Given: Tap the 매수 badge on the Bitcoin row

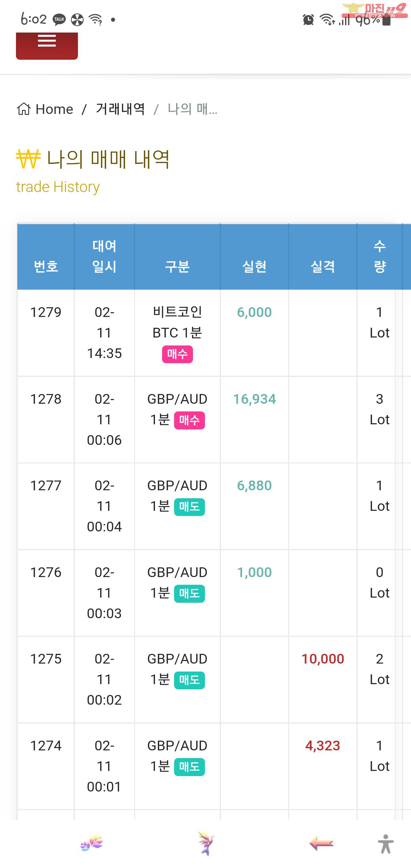Looking at the screenshot, I should 177,354.
